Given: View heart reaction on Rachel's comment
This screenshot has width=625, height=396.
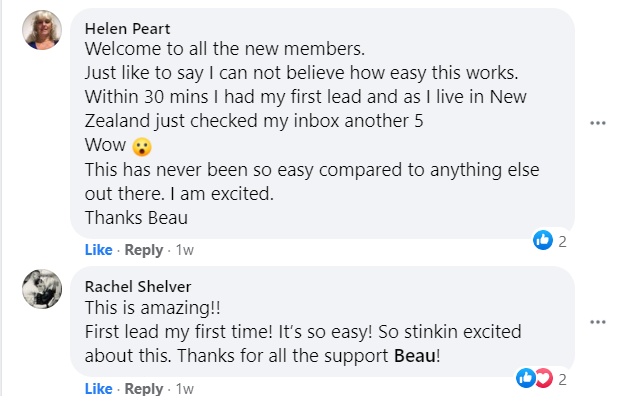Looking at the screenshot, I should [544, 378].
